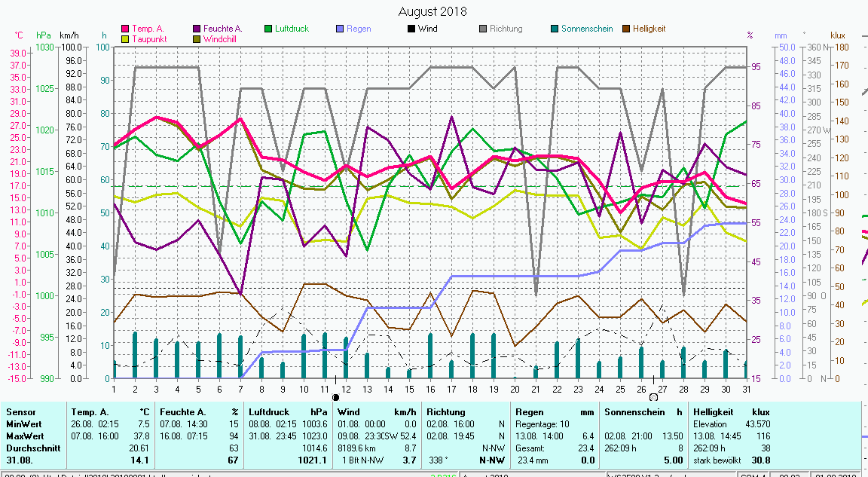
Task: Click the blue Regen legend square
Action: 341,29
